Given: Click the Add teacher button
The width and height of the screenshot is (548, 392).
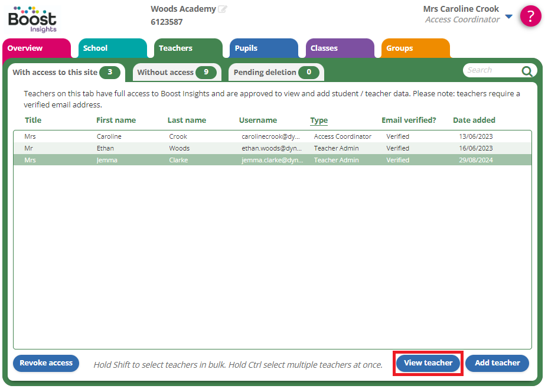Looking at the screenshot, I should [497, 363].
